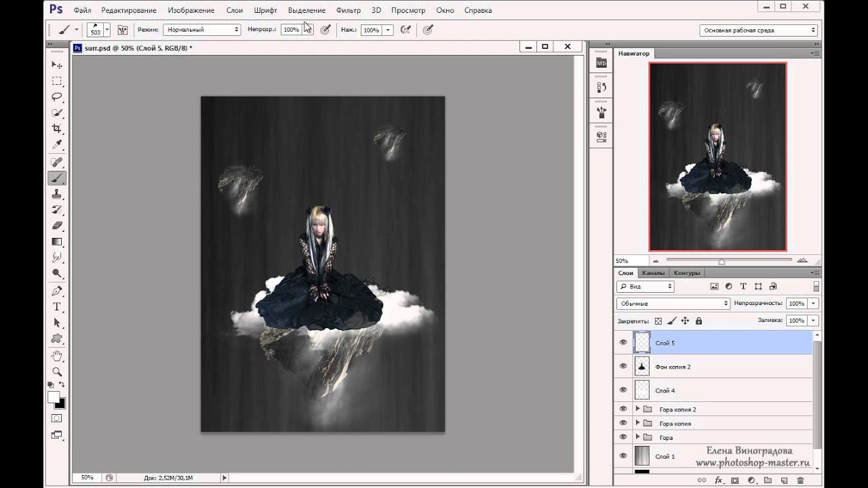Select the Crop tool

click(x=57, y=129)
